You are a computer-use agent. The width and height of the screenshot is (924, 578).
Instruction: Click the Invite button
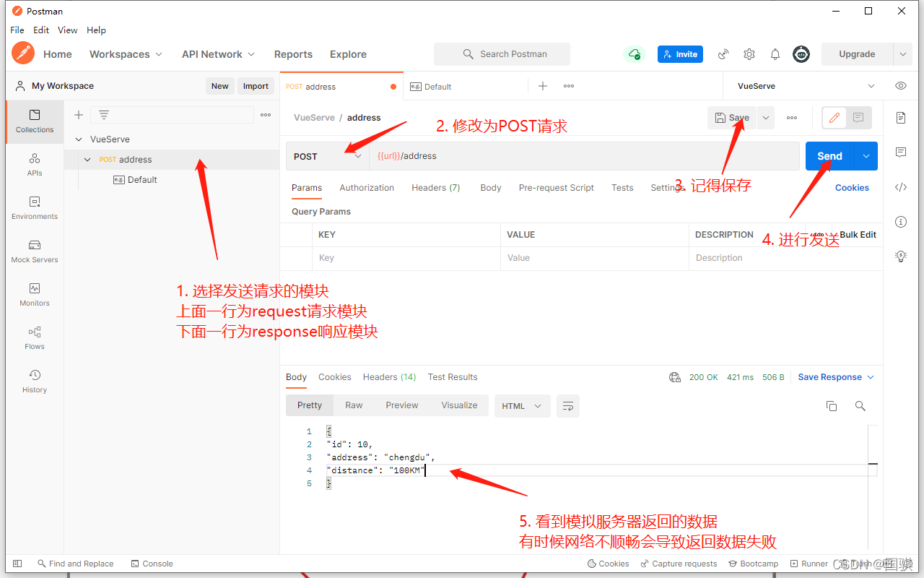pyautogui.click(x=680, y=54)
